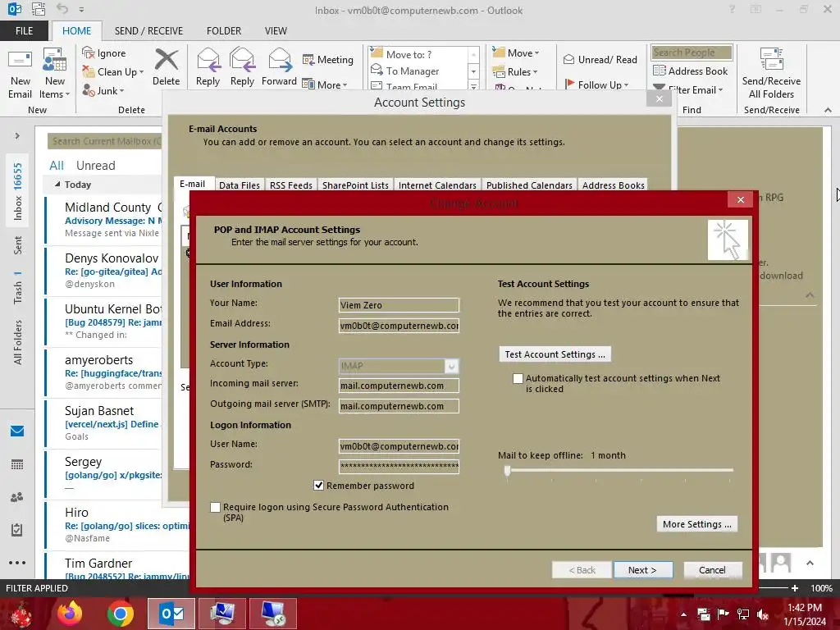Expand the Junk dropdown
Viewport: 840px width, 630px height.
click(121, 91)
